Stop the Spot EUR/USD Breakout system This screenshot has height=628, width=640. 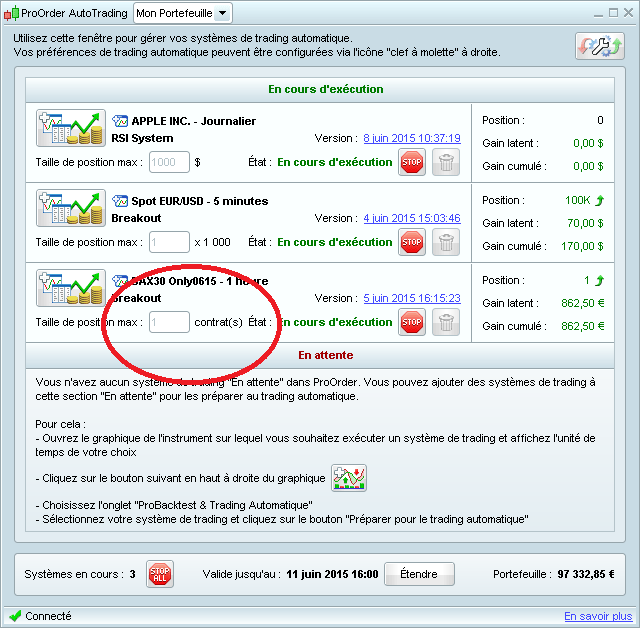[412, 242]
